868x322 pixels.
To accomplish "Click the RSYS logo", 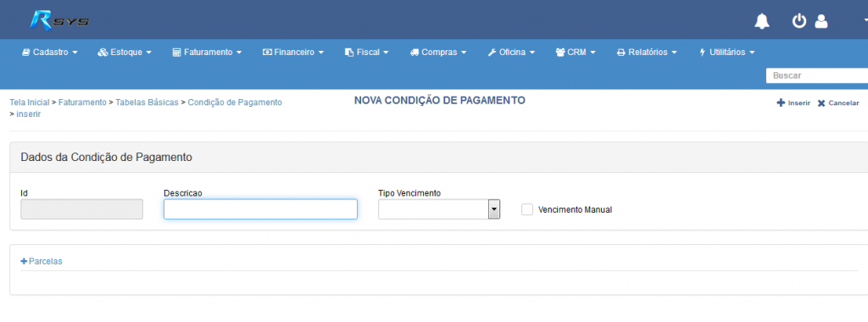I will pyautogui.click(x=59, y=20).
